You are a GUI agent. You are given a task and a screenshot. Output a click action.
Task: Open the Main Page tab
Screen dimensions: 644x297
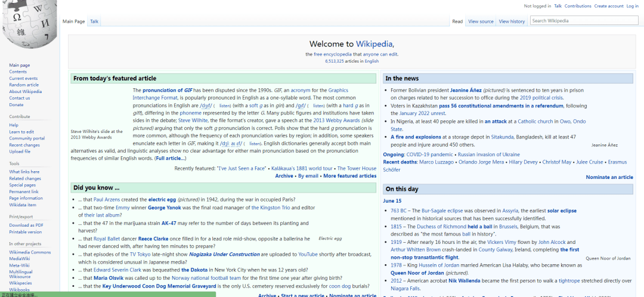pos(73,21)
